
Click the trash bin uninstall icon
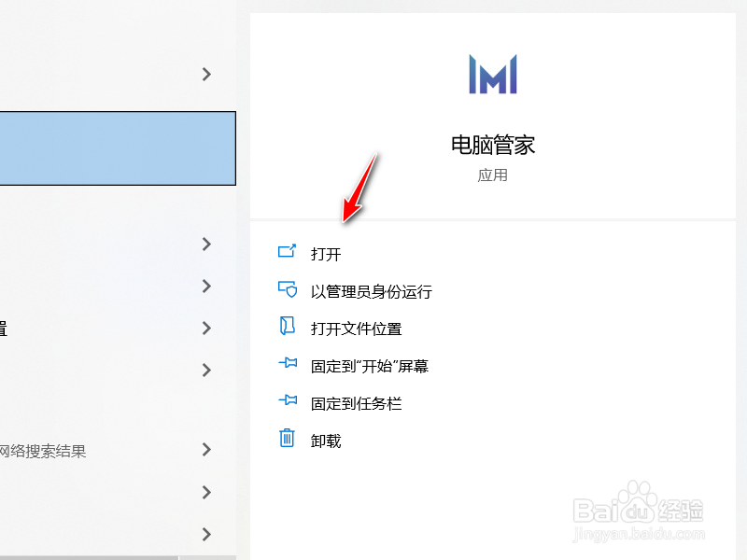[x=287, y=438]
